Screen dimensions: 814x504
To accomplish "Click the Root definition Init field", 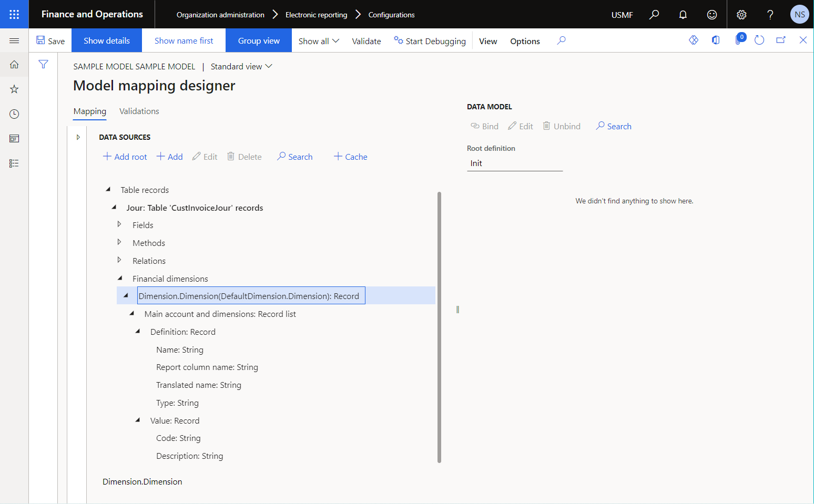I will (x=515, y=163).
